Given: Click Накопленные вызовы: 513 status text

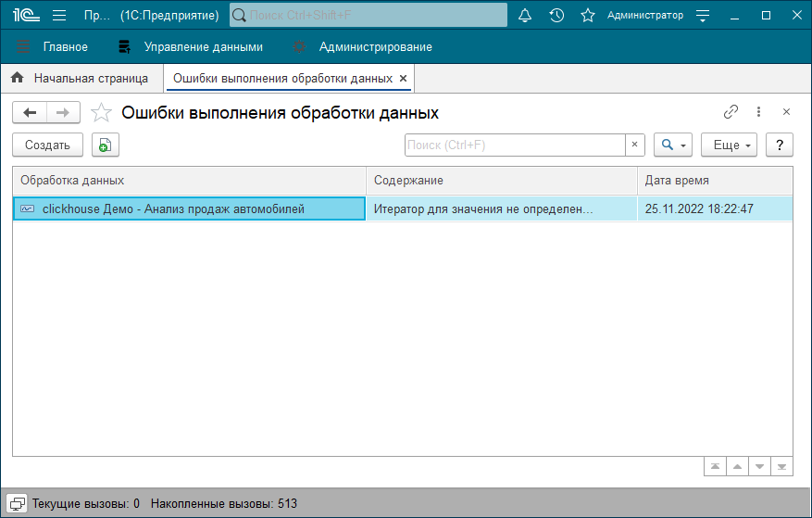Looking at the screenshot, I should 224,503.
